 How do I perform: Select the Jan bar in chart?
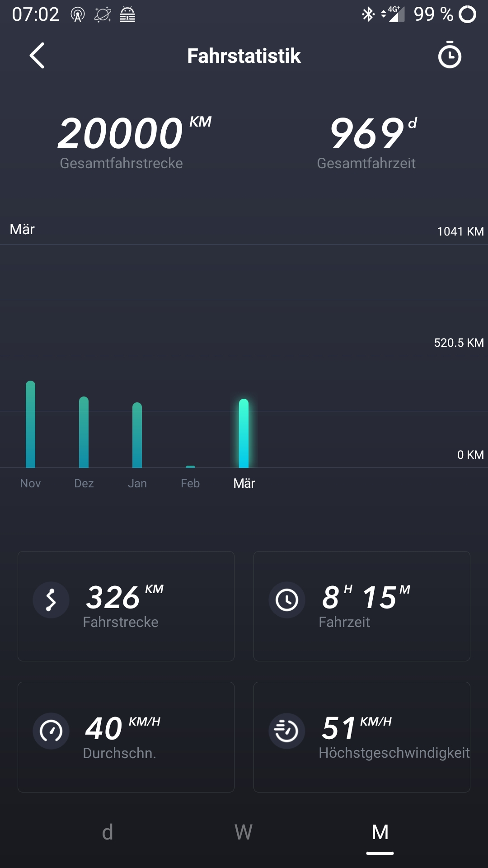(137, 435)
